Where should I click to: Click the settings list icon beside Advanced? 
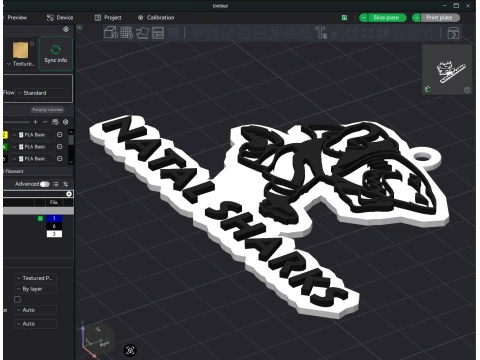coord(56,184)
